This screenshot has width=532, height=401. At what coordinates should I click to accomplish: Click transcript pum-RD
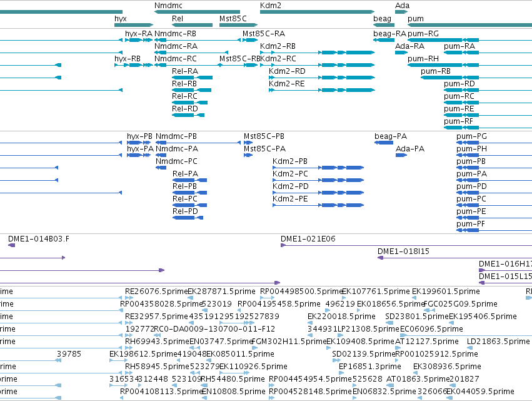point(459,84)
